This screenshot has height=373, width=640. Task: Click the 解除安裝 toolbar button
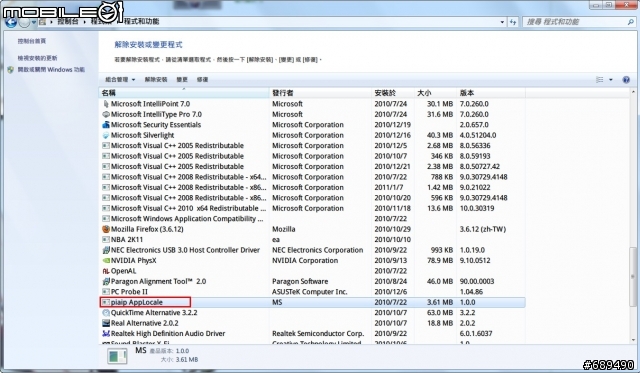156,80
